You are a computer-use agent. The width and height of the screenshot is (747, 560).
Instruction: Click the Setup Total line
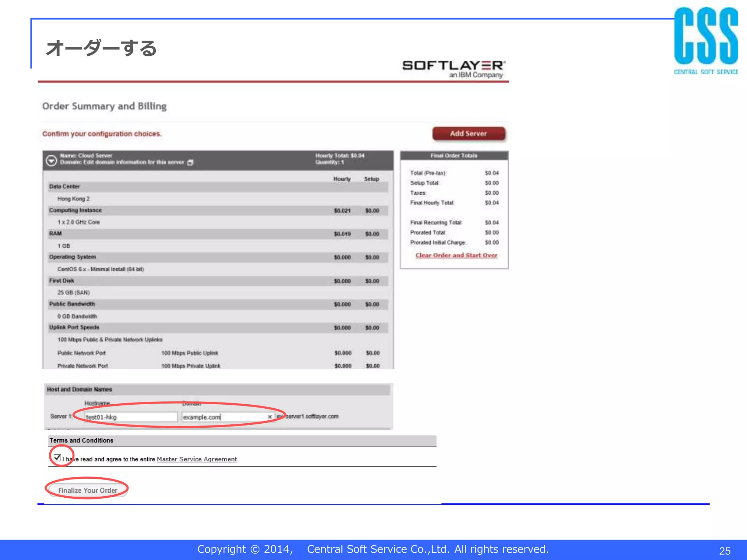tap(454, 183)
